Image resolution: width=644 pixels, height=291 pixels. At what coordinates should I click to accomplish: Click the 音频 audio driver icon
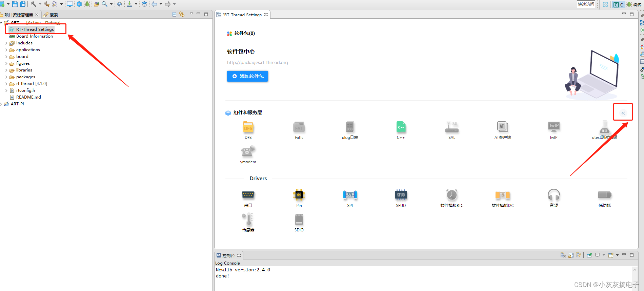[x=554, y=195]
